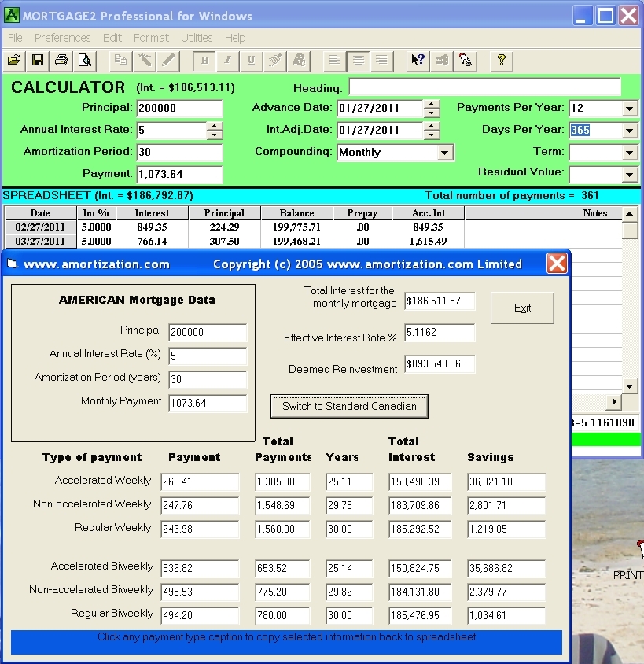
Task: Click the Print toolbar icon
Action: pos(61,60)
